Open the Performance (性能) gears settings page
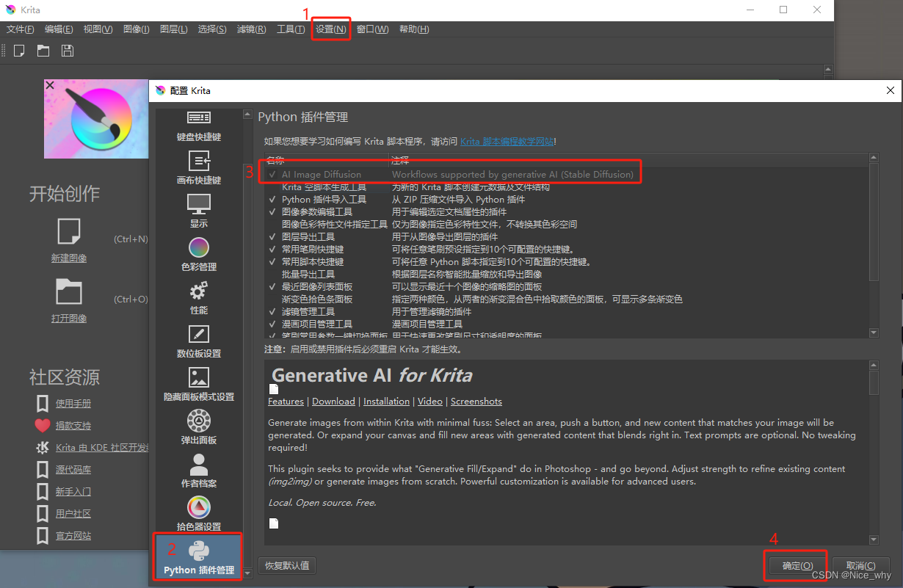This screenshot has width=903, height=588. 198,298
